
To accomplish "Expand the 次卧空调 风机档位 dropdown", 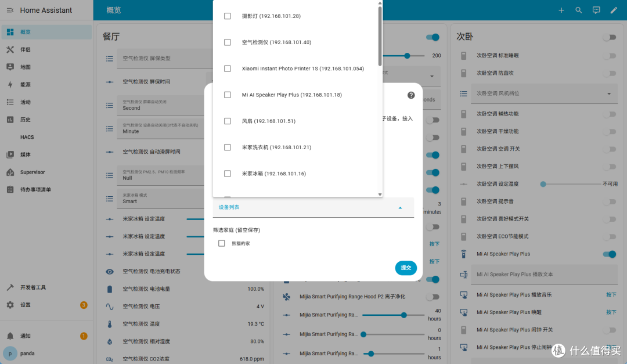I will pos(544,93).
